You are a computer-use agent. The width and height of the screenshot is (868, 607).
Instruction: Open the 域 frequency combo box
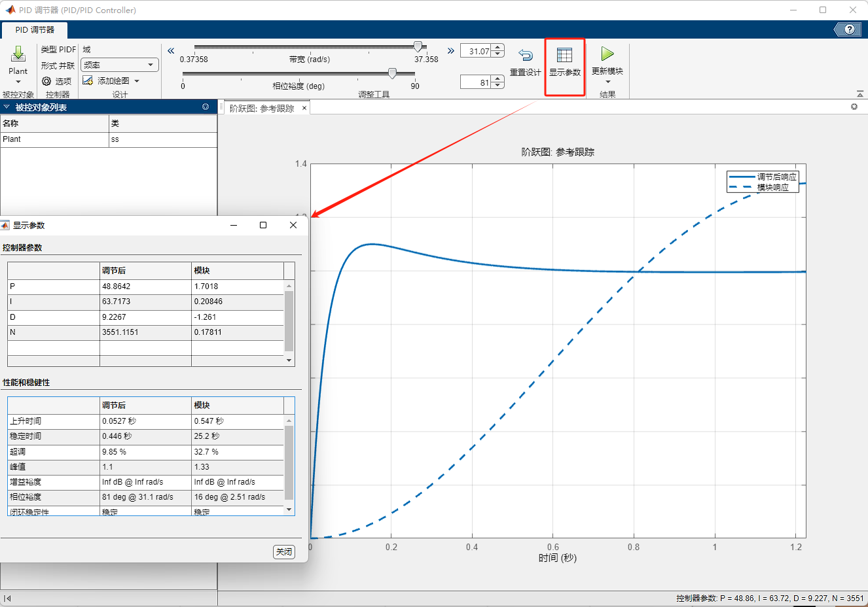point(120,65)
